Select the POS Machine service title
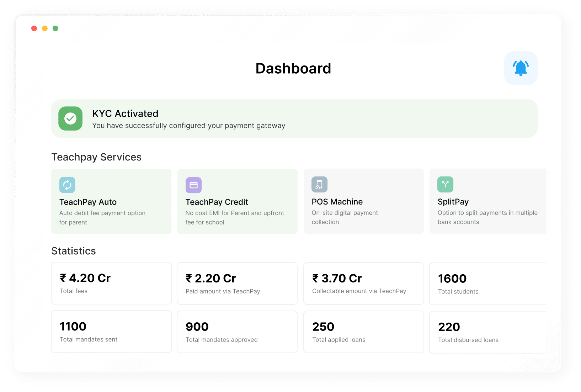This screenshot has width=581, height=392. (337, 202)
